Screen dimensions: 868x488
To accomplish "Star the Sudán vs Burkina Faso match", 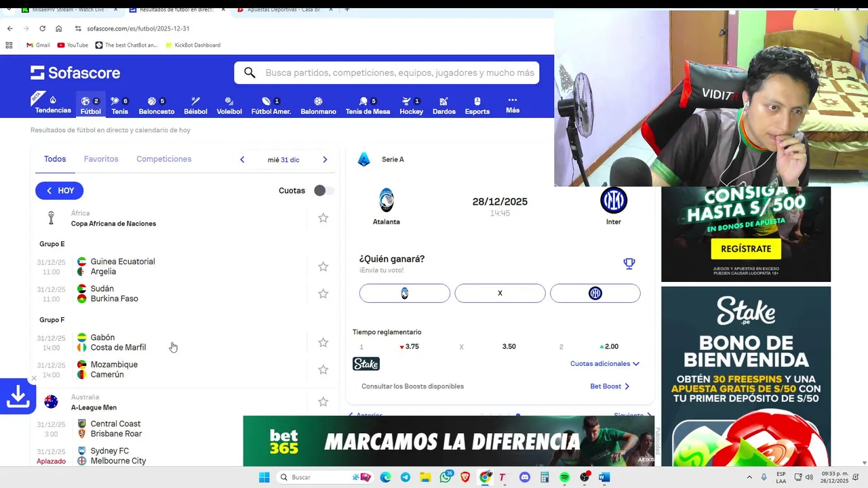I will pos(323,293).
